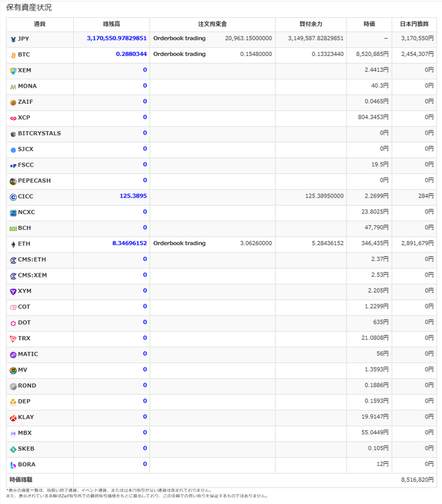This screenshot has height=504, width=442.
Task: Click the DEP token icon
Action: (13, 402)
